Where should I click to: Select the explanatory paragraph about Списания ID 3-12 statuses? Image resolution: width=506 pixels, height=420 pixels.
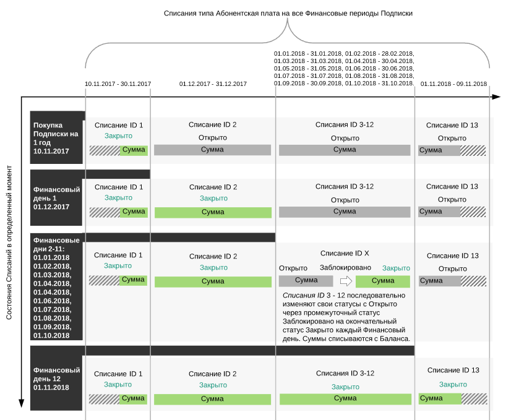(x=345, y=317)
